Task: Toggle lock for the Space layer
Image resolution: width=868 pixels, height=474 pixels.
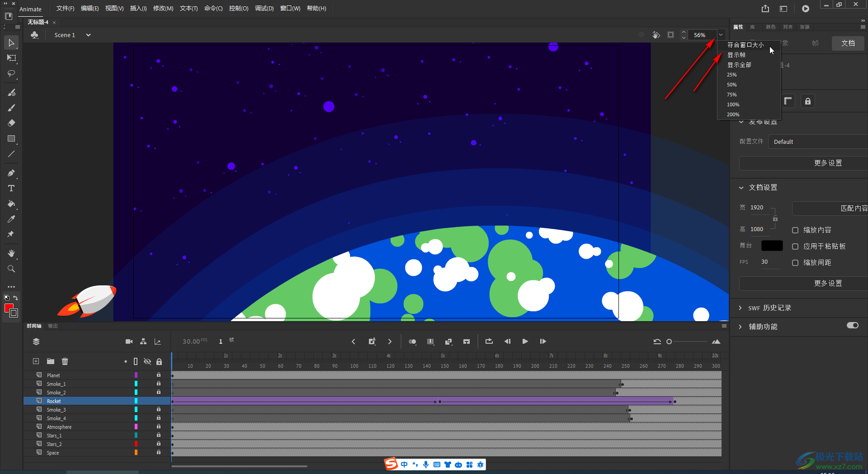Action: (x=159, y=452)
